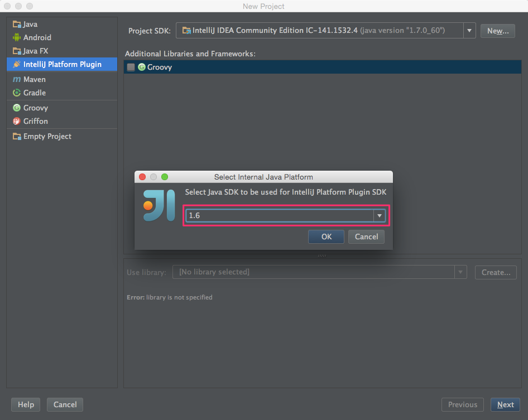Click the Create... library button
528x420 pixels.
click(496, 272)
